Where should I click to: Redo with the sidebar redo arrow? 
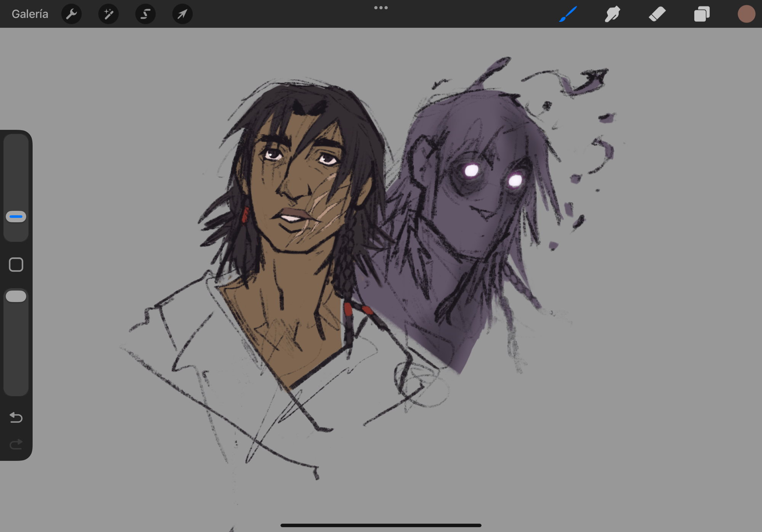pyautogui.click(x=16, y=444)
